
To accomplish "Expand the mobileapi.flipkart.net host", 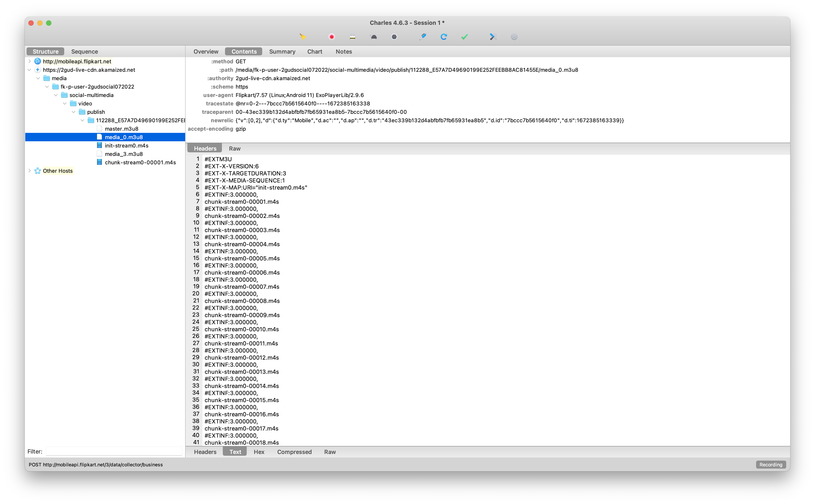I will (x=30, y=61).
